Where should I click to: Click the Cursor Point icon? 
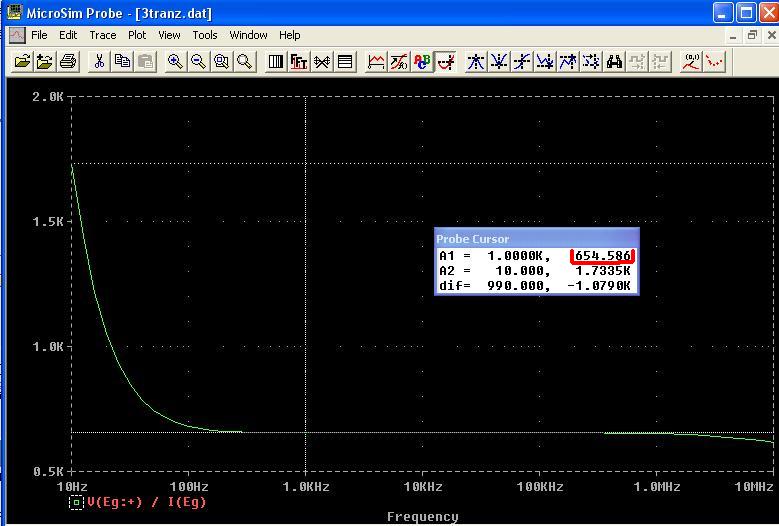pos(591,62)
